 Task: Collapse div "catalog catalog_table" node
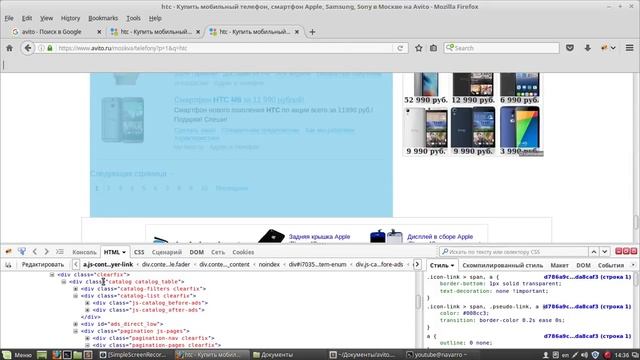click(x=64, y=282)
